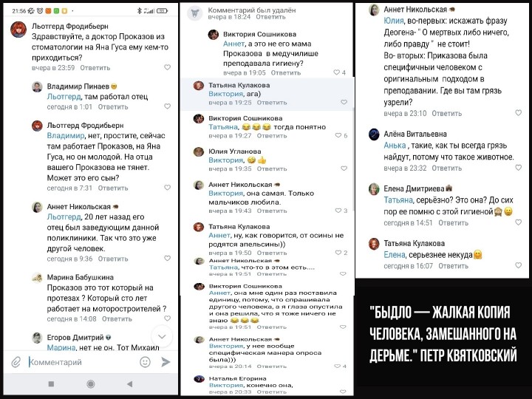The height and width of the screenshot is (399, 532).
Task: Tap the Android back triangle button
Action: (129, 383)
